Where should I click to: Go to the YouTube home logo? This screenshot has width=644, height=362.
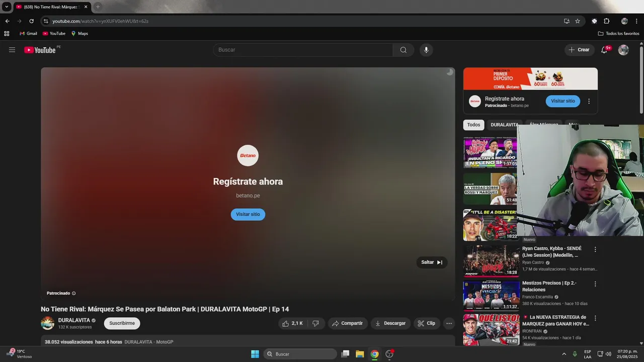40,50
